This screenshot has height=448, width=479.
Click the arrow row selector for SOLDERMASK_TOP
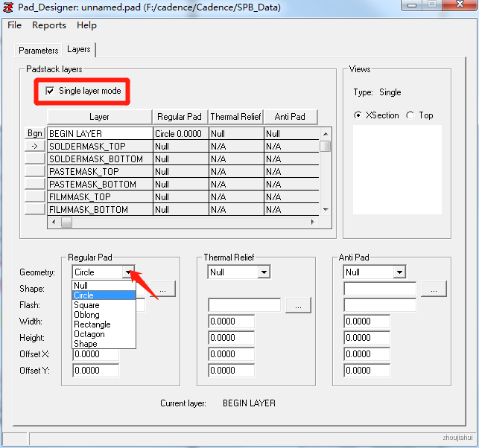coord(35,146)
